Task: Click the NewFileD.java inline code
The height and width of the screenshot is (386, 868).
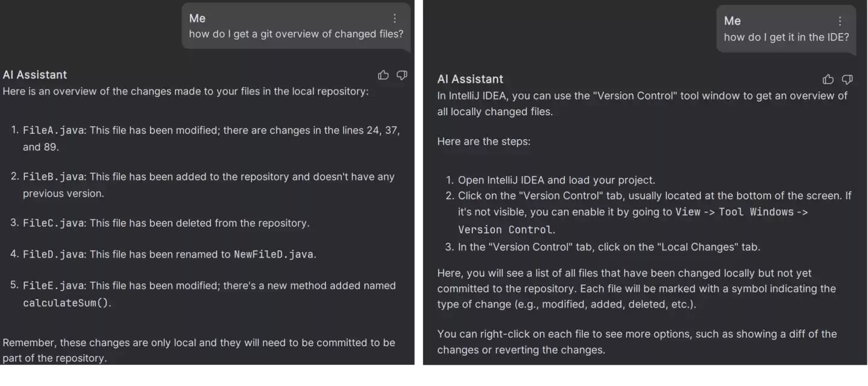Action: [273, 254]
